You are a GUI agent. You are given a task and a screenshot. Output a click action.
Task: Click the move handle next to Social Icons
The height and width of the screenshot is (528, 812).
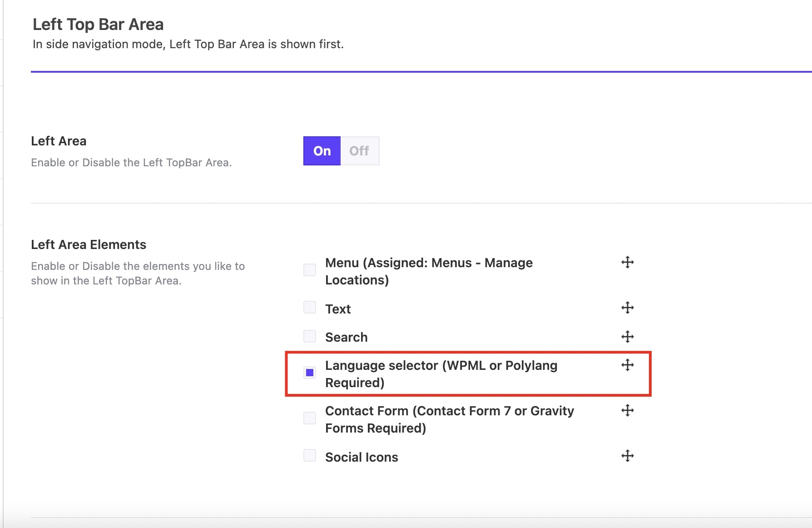627,456
